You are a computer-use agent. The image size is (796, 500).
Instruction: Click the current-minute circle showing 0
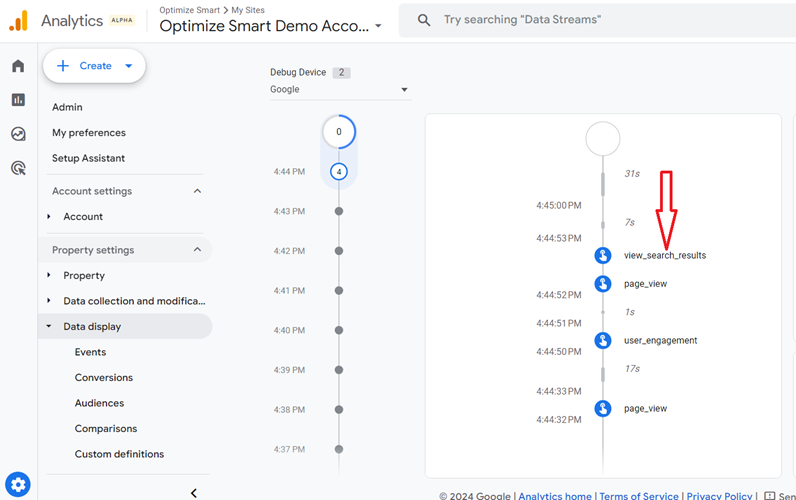[339, 132]
